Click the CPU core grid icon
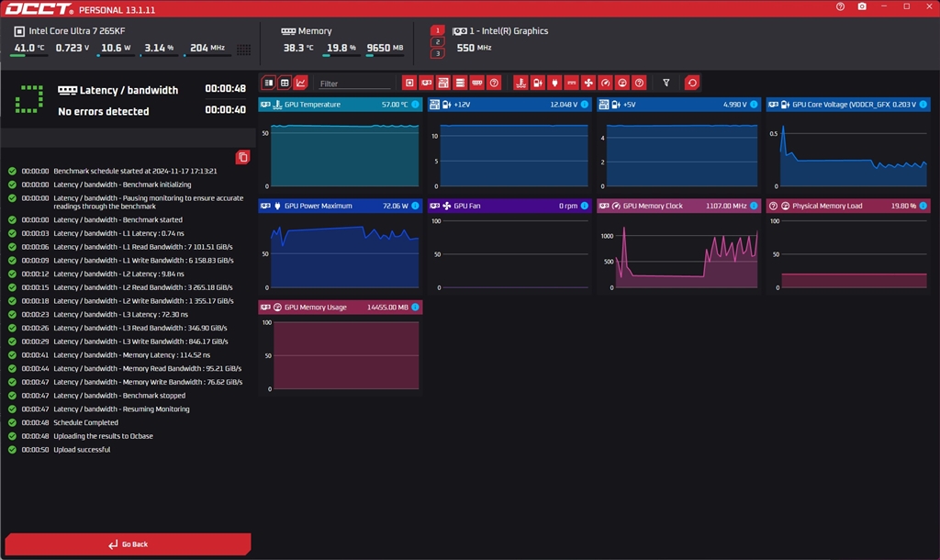 tap(243, 50)
